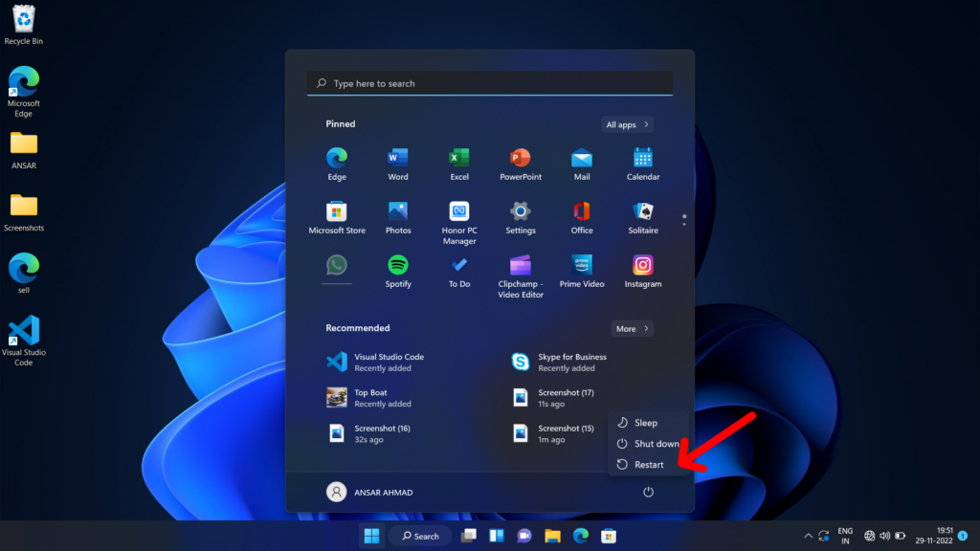The height and width of the screenshot is (551, 980).
Task: Choose Sleep in the power menu
Action: click(x=647, y=422)
